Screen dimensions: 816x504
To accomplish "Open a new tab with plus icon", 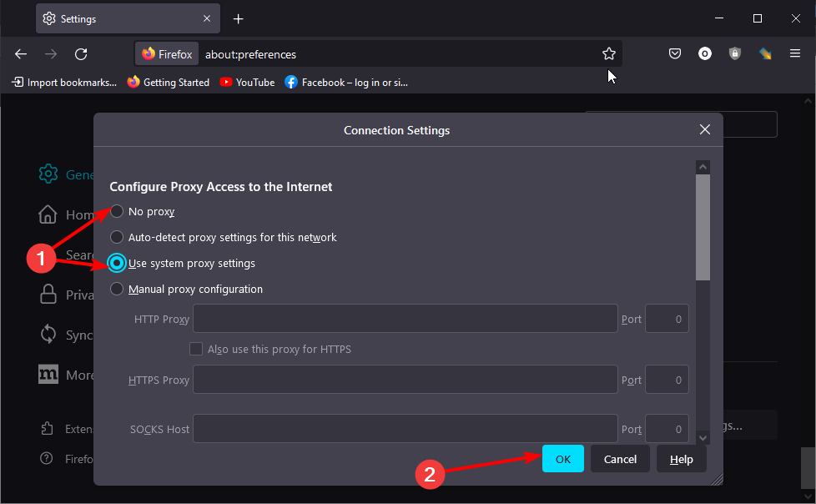I will (x=239, y=18).
